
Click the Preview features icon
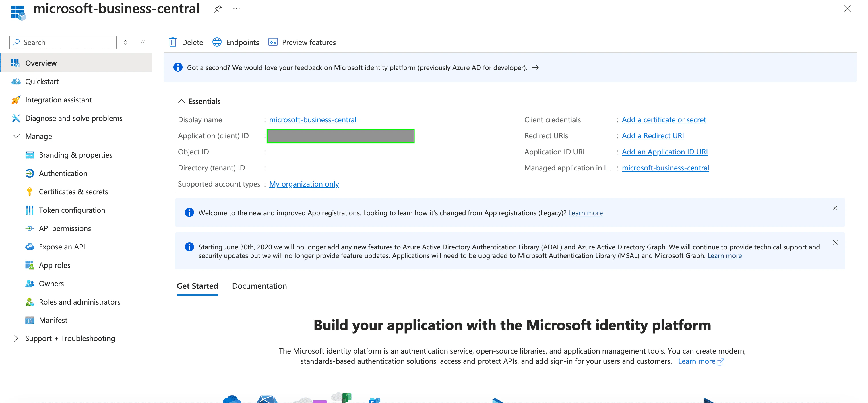click(273, 42)
